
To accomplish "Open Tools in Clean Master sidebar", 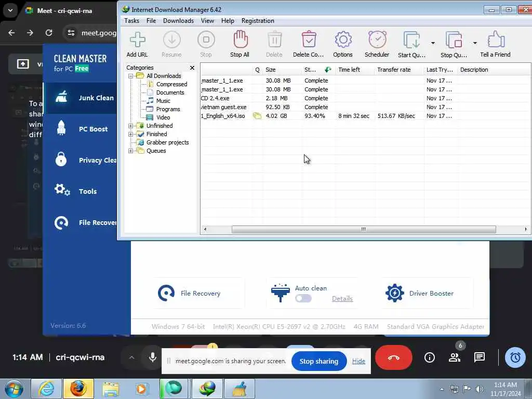I will 81,191.
